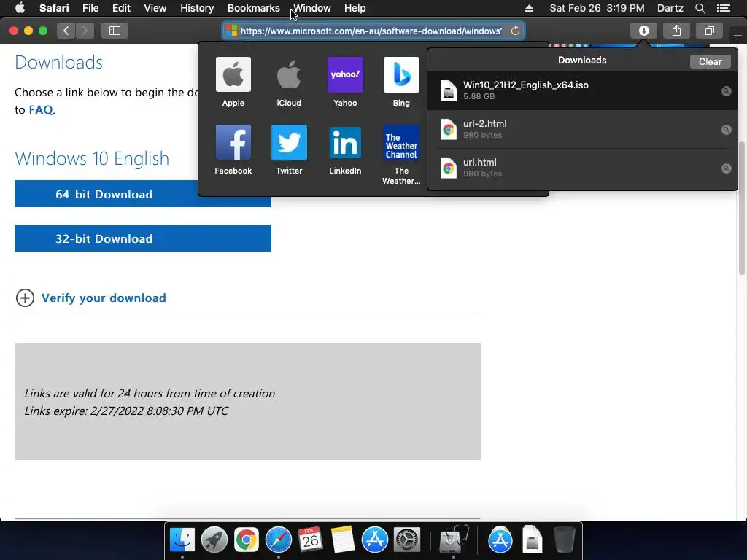Open the Applications folder in the Dock
Image resolution: width=747 pixels, height=560 pixels.
pyautogui.click(x=500, y=540)
